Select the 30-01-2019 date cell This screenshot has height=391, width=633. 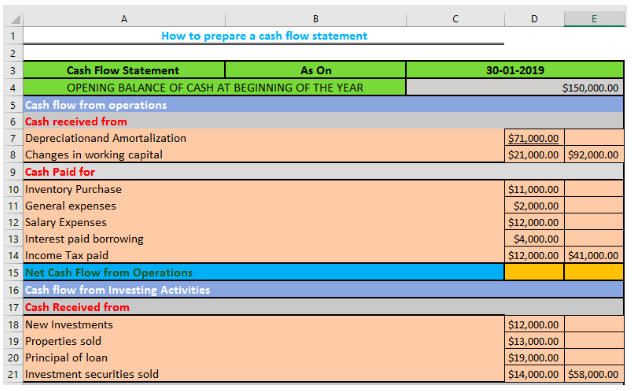[515, 70]
